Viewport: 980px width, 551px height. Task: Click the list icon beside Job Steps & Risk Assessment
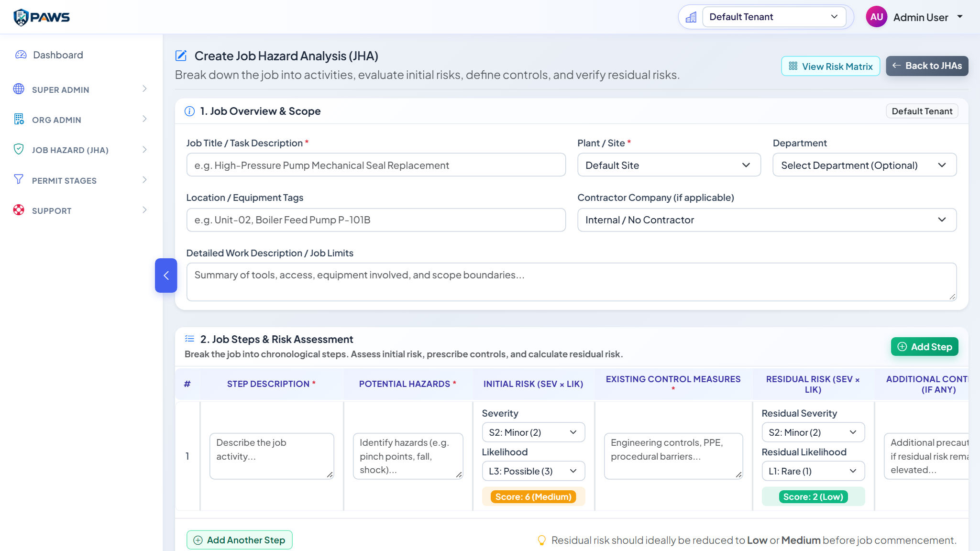point(189,339)
